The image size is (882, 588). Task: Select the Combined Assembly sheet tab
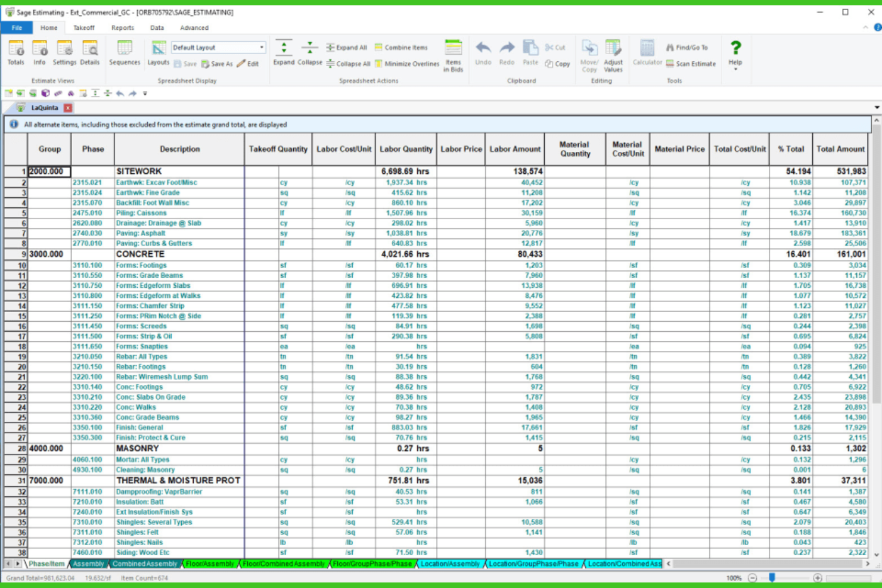pyautogui.click(x=145, y=564)
